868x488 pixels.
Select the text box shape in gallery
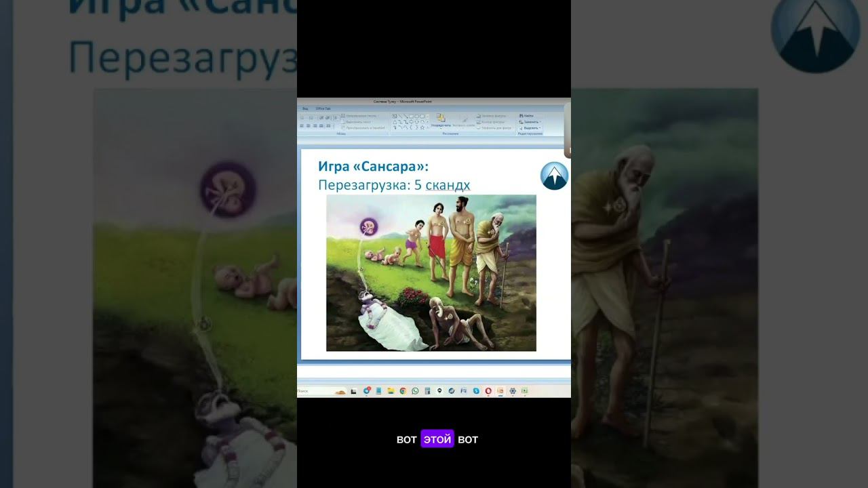[395, 116]
